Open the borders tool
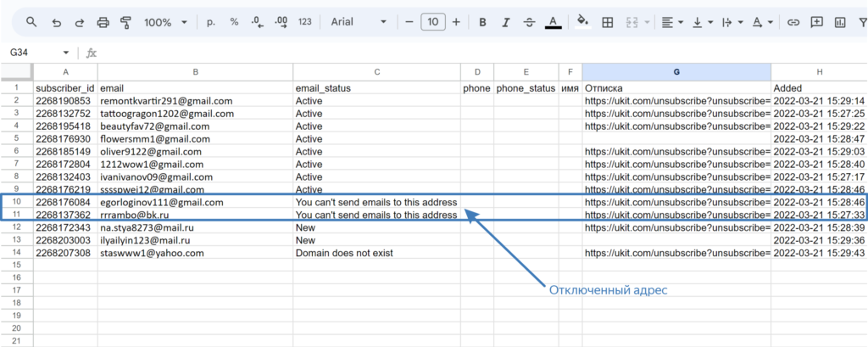The width and height of the screenshot is (868, 347). coord(607,22)
